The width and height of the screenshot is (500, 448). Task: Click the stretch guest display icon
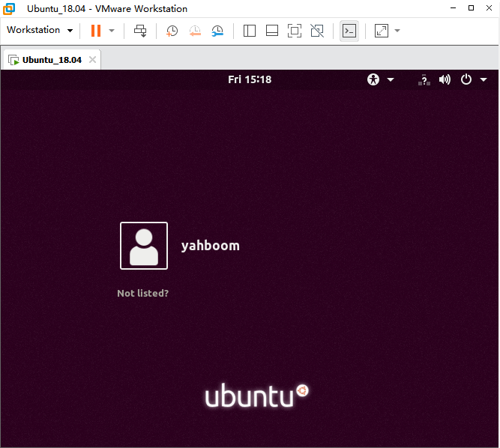pyautogui.click(x=382, y=31)
